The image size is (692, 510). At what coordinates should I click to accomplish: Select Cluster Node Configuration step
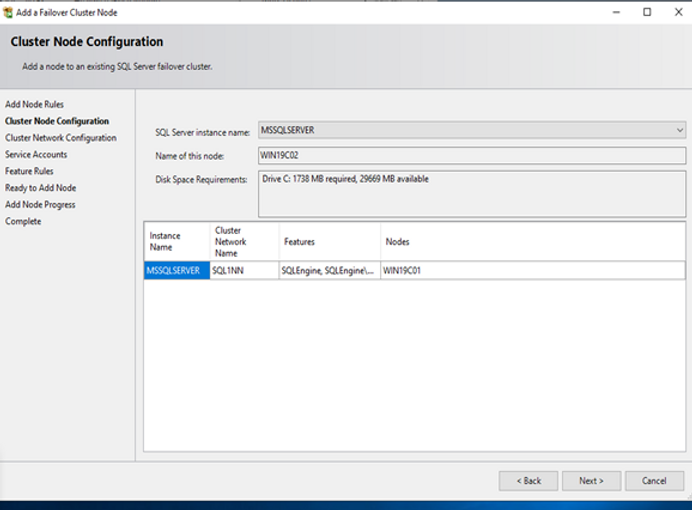pyautogui.click(x=57, y=121)
